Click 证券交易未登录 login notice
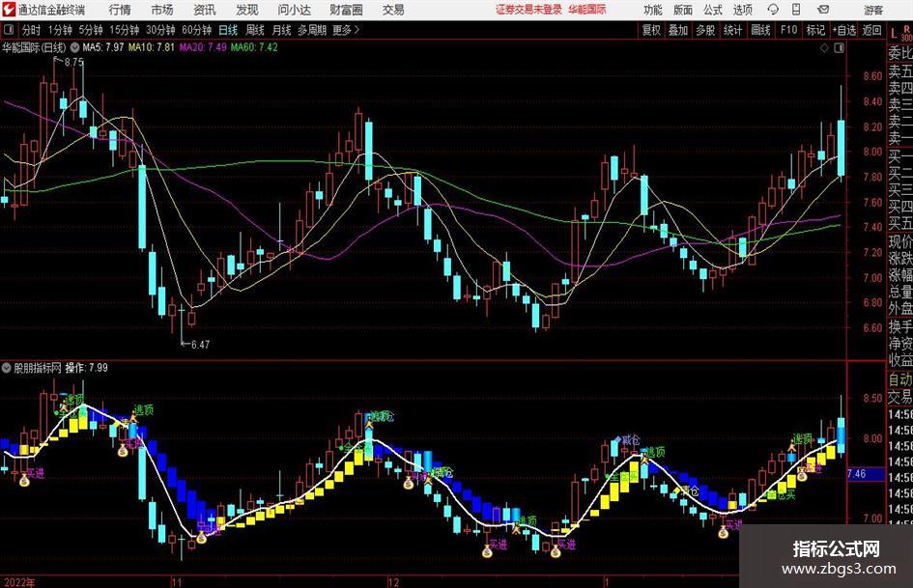Image resolution: width=913 pixels, height=588 pixels. click(x=528, y=10)
